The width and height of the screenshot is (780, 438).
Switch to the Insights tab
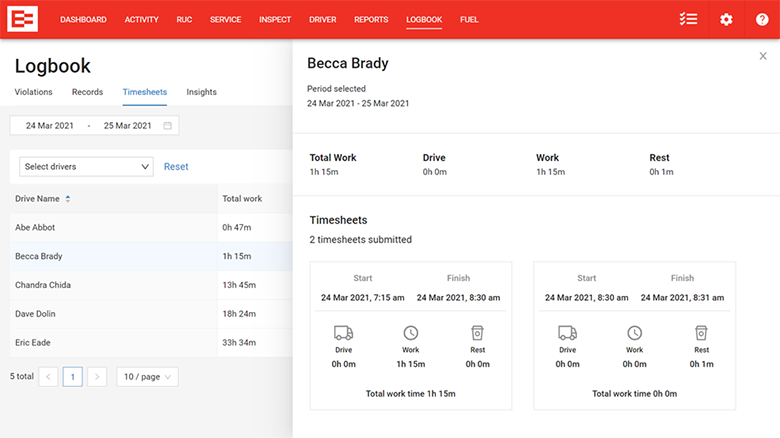click(x=201, y=92)
